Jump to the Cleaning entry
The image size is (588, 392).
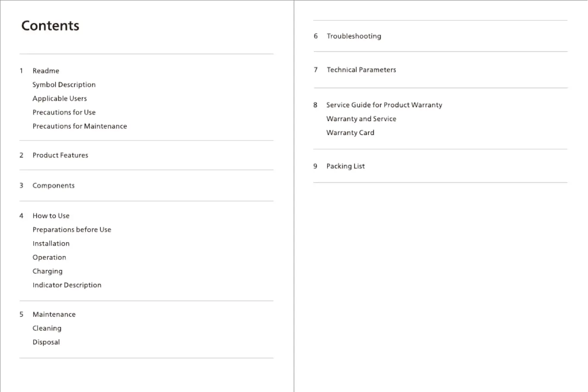coord(47,328)
